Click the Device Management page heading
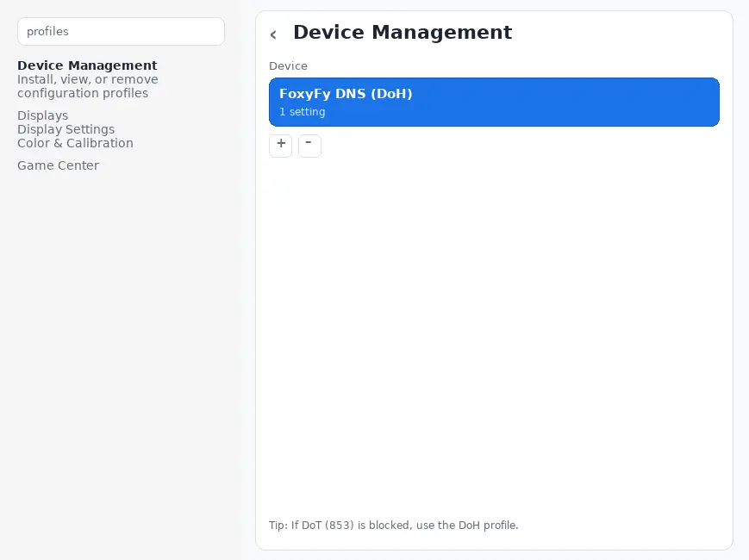The image size is (749, 560). [x=403, y=33]
